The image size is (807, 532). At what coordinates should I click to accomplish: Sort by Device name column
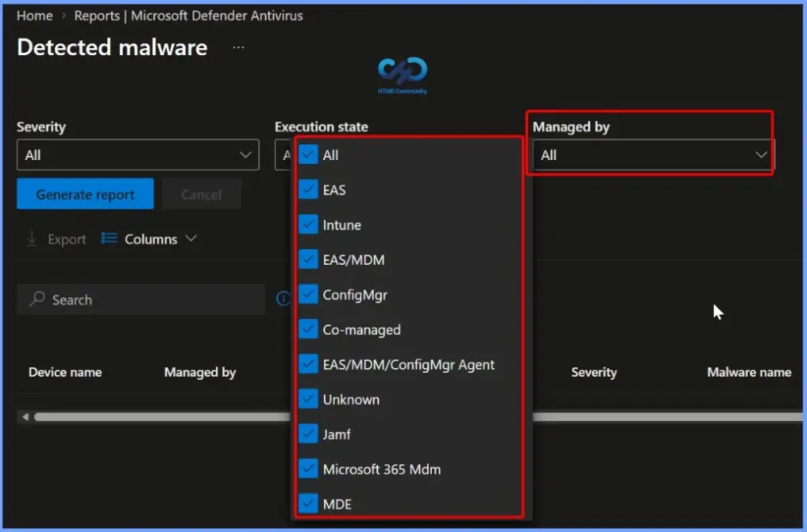tap(65, 372)
